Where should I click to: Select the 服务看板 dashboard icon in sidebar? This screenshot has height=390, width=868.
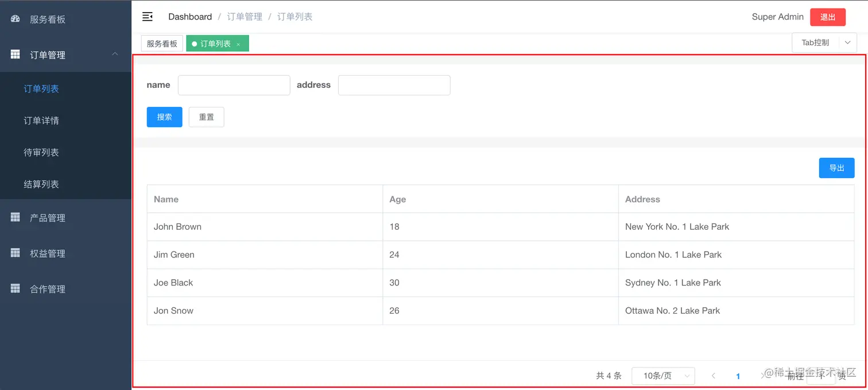click(x=14, y=19)
